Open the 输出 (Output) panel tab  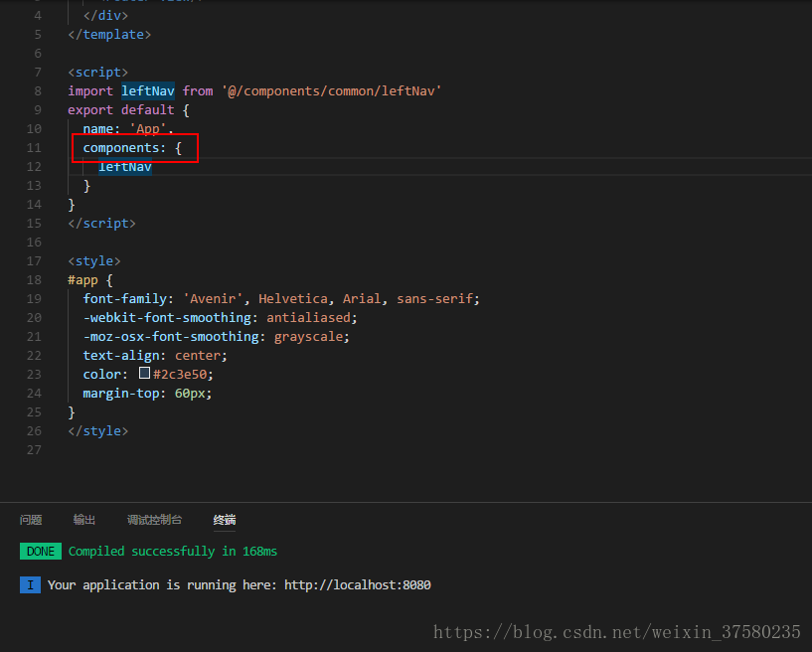coord(83,520)
